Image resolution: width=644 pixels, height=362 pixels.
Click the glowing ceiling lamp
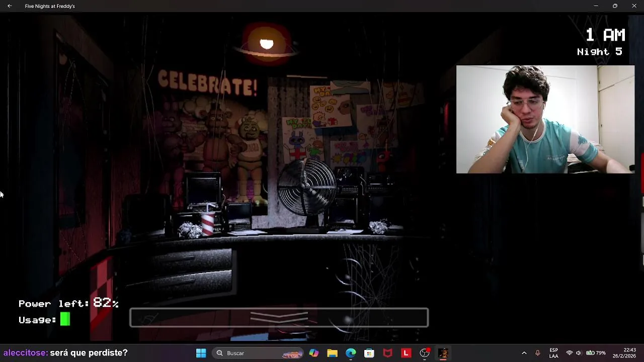(266, 44)
